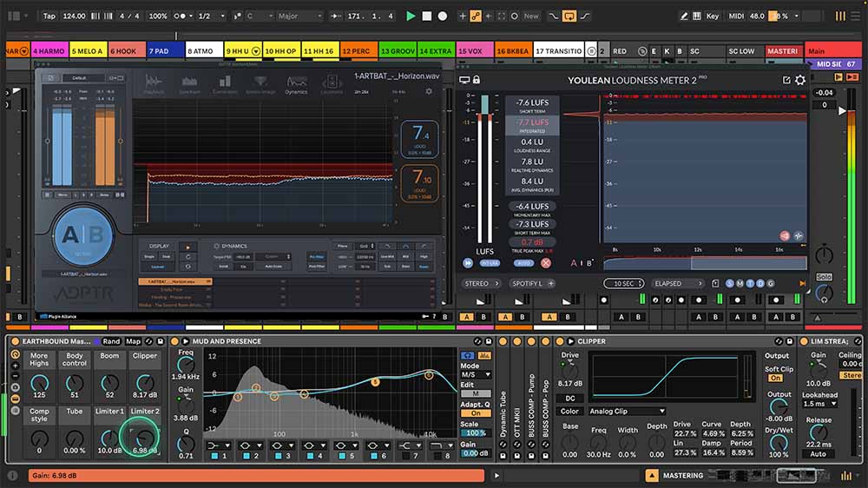This screenshot has width=868, height=488.
Task: Select the 4 HARMO track header
Action: (49, 51)
